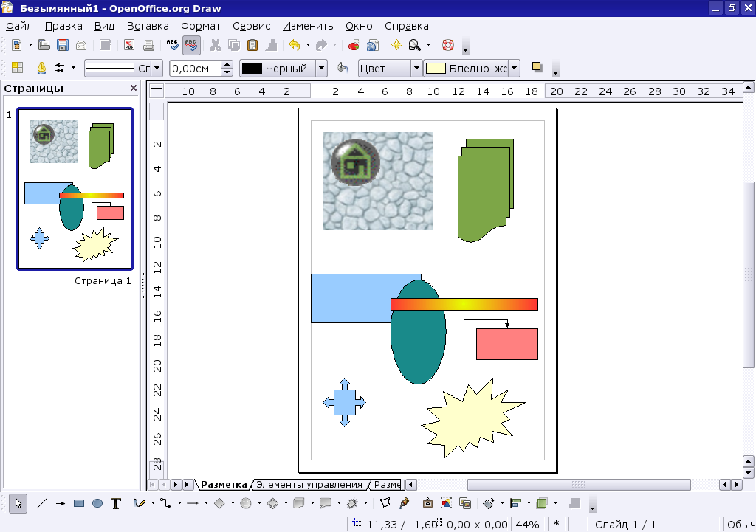This screenshot has width=756, height=532.
Task: Select the Connector tool
Action: [x=164, y=503]
